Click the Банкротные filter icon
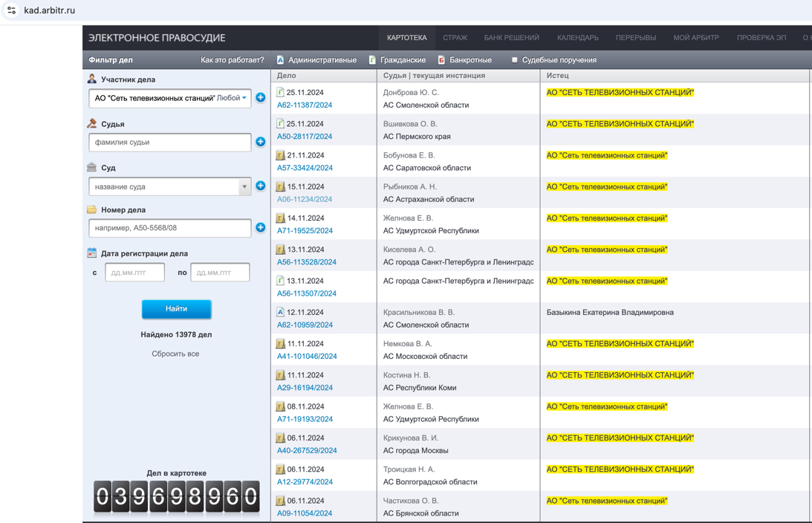 point(441,60)
